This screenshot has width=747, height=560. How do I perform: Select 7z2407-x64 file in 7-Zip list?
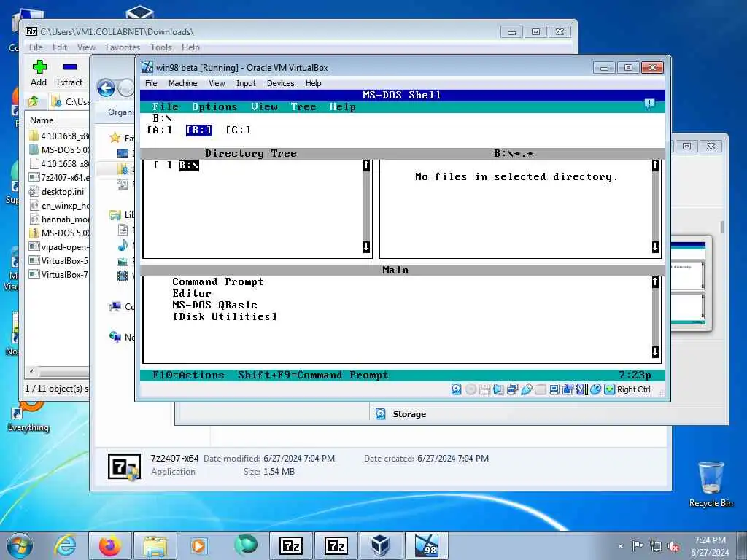(x=58, y=178)
